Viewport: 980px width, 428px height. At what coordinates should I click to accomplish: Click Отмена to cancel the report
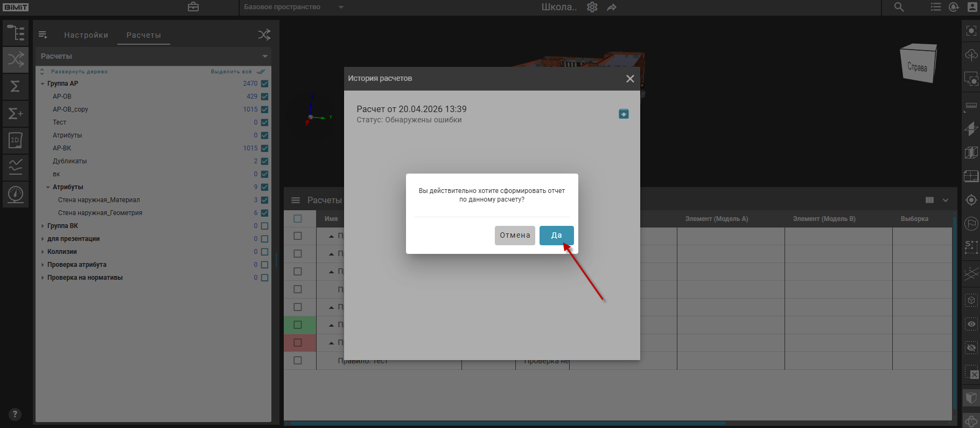pos(514,236)
